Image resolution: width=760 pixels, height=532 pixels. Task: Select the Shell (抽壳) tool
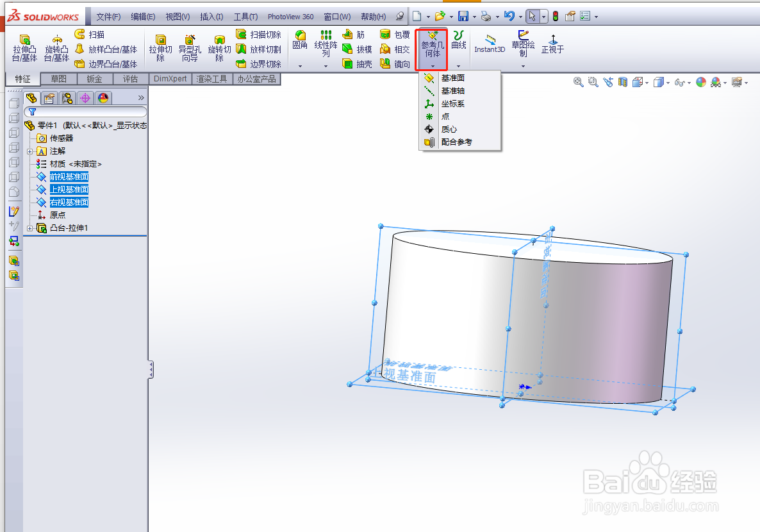(357, 63)
